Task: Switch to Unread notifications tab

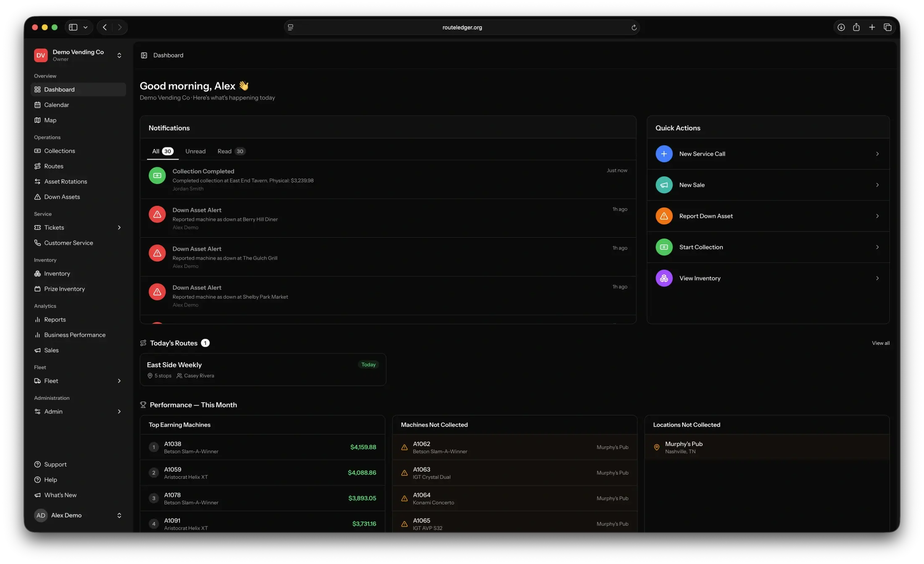Action: point(195,151)
